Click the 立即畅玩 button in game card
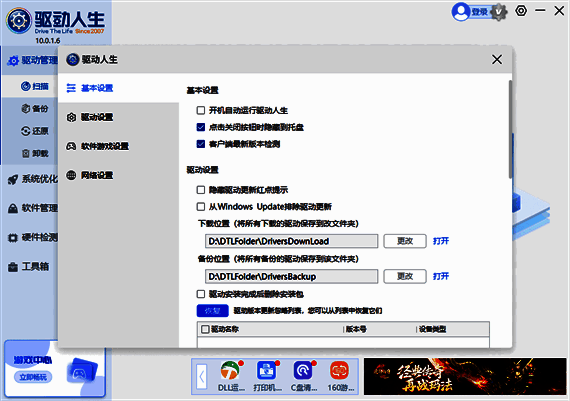This screenshot has width=570, height=401. (x=33, y=377)
